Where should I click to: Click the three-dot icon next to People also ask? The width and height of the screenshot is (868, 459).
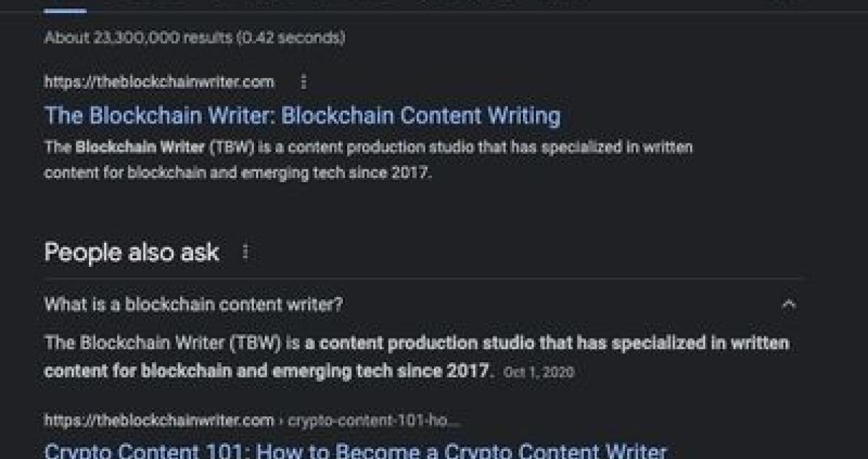pos(246,251)
